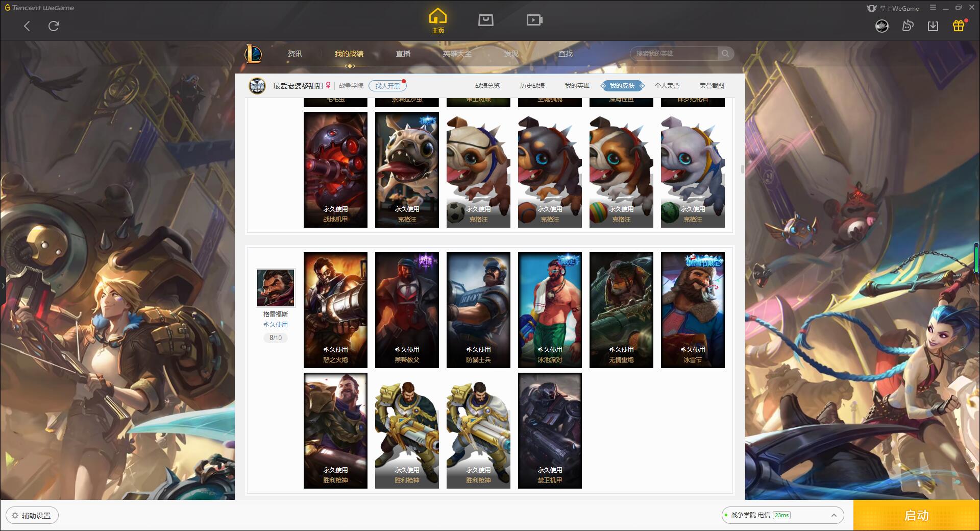Open the hamburger menu icon in title bar
The width and height of the screenshot is (980, 531).
[x=933, y=8]
